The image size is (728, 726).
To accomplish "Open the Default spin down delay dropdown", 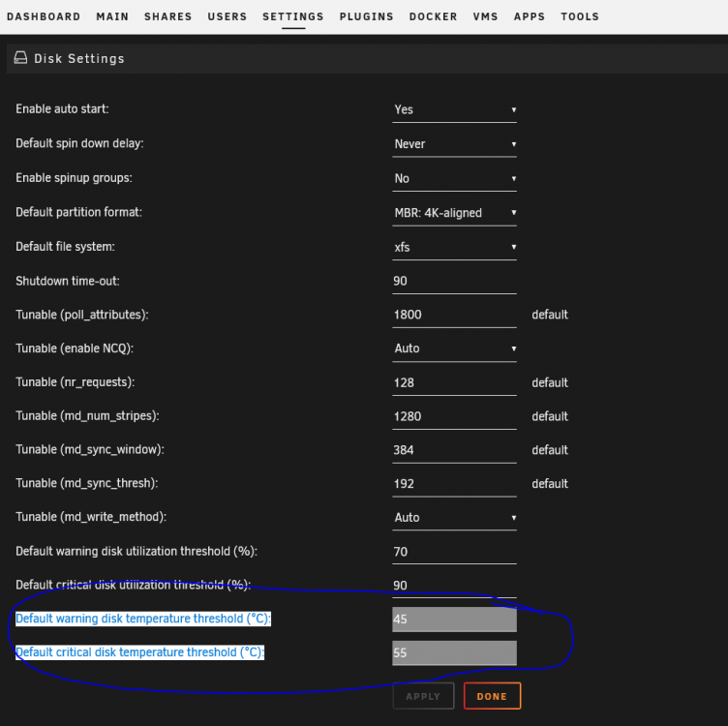I will 454,144.
